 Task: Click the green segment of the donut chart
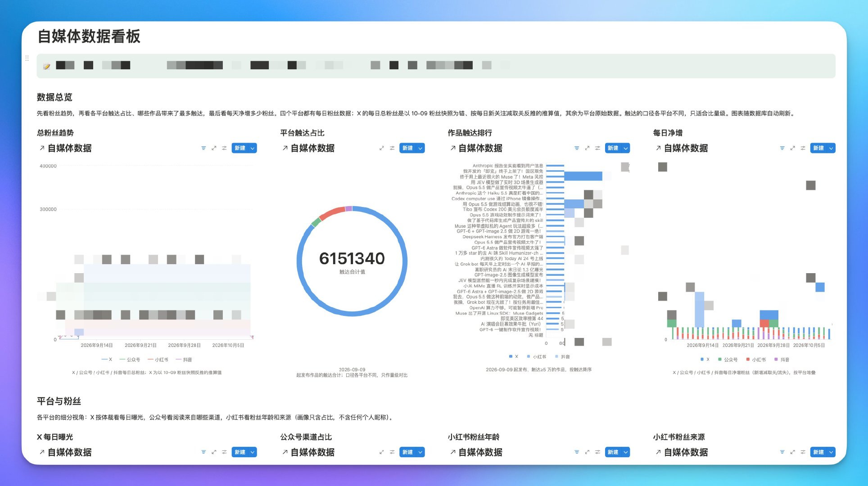[x=316, y=222]
